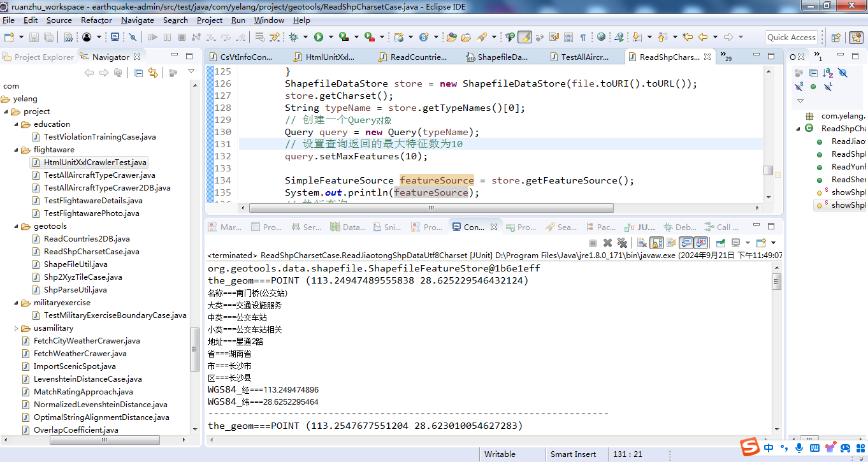Click the Next Annotation arrow icon

coord(637,37)
